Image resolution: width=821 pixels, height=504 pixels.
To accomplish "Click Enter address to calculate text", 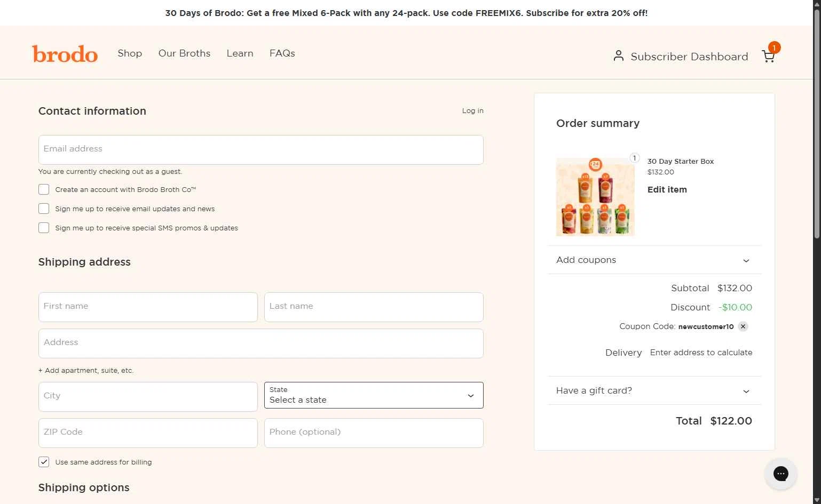I will [701, 353].
